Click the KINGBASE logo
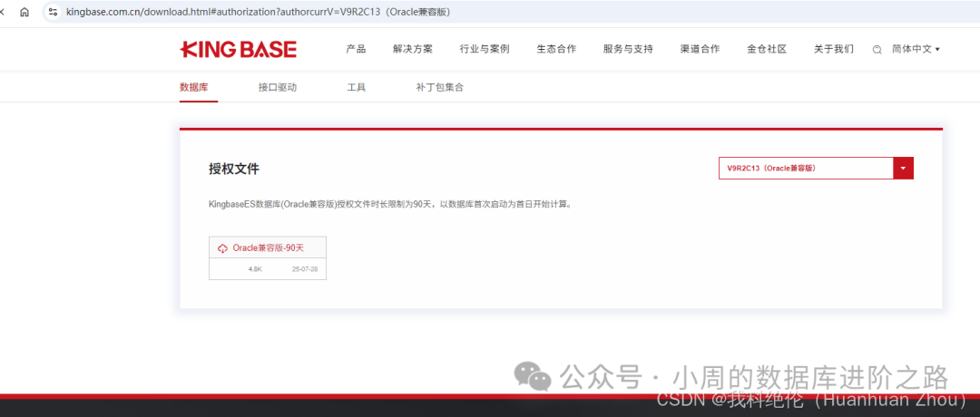The width and height of the screenshot is (980, 417). [238, 49]
